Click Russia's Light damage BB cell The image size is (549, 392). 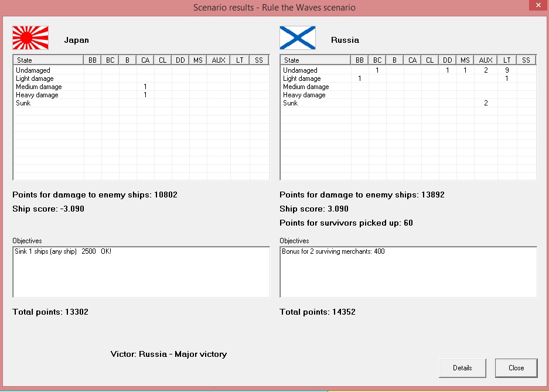coord(360,79)
